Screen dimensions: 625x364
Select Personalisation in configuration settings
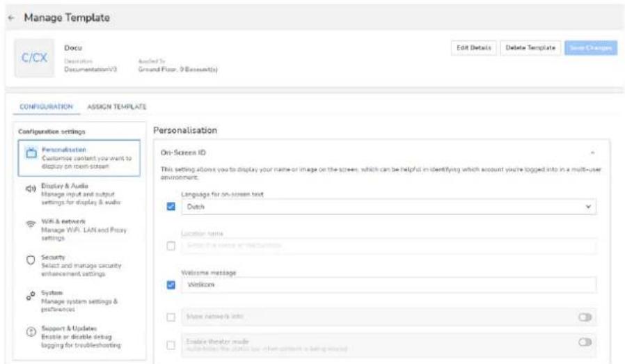[79, 158]
